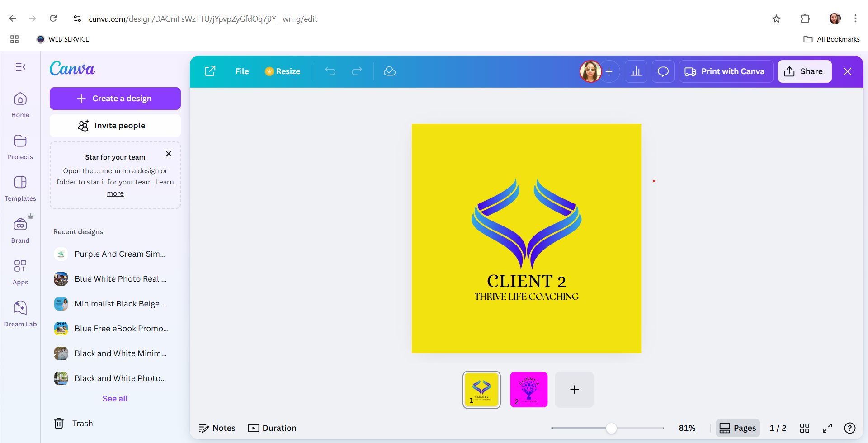Open the help question mark
Screen dimensions: 868x443
pos(850,428)
